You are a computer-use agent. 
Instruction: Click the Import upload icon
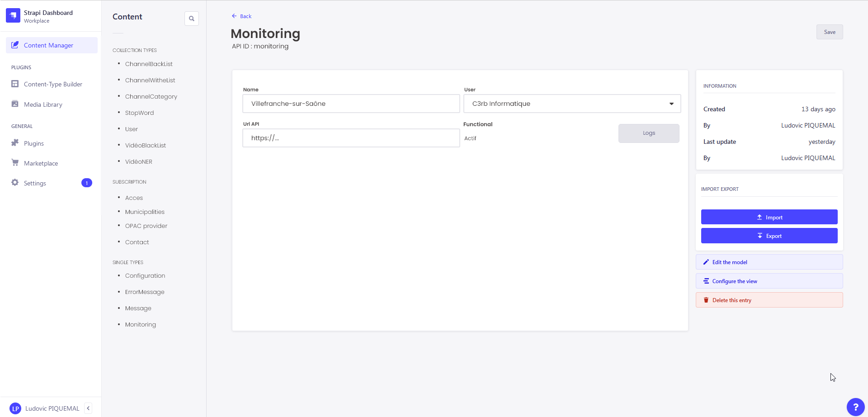[759, 217]
